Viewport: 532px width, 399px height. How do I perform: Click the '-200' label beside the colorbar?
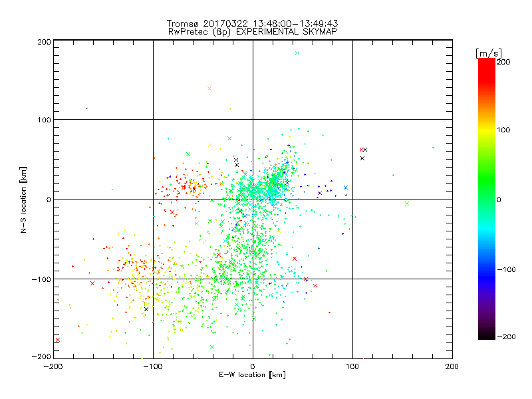[x=506, y=336]
